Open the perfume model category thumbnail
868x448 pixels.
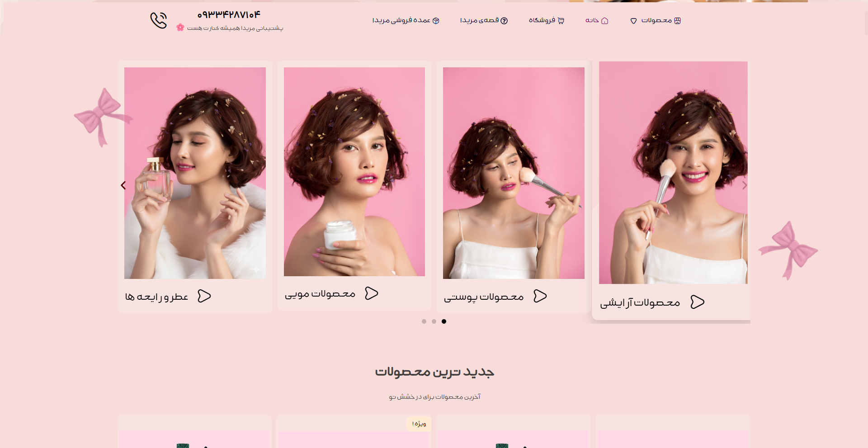[195, 173]
